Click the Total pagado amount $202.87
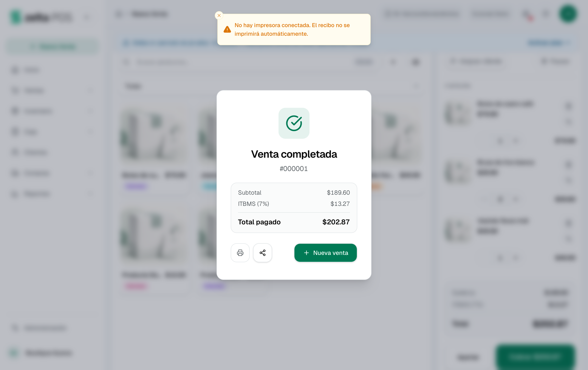 tap(336, 222)
